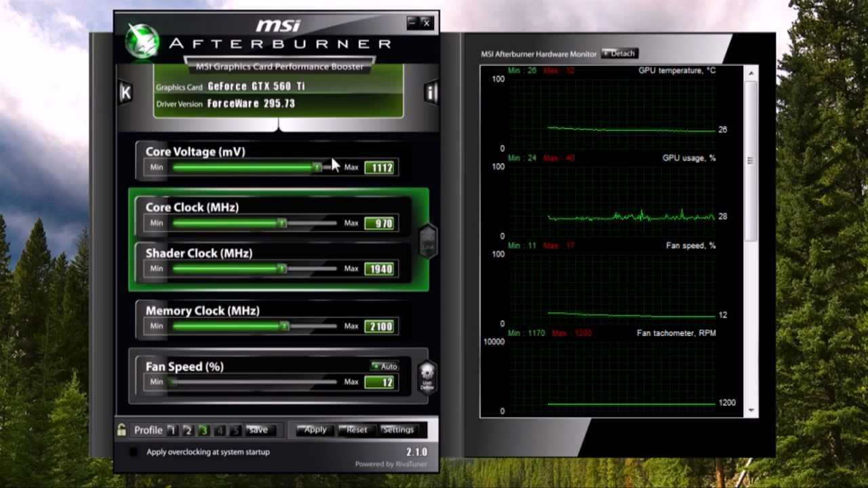Image resolution: width=868 pixels, height=488 pixels.
Task: Select profile slot 5
Action: 235,430
